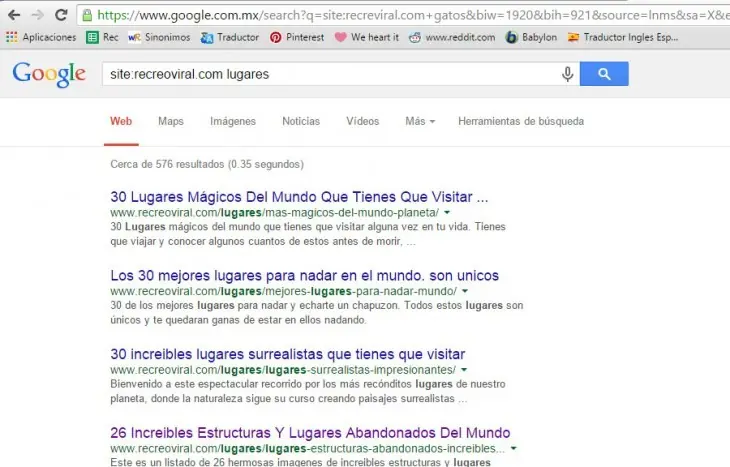Viewport: 730px width, 467px height.
Task: Click the green padlock security icon
Action: (87, 15)
